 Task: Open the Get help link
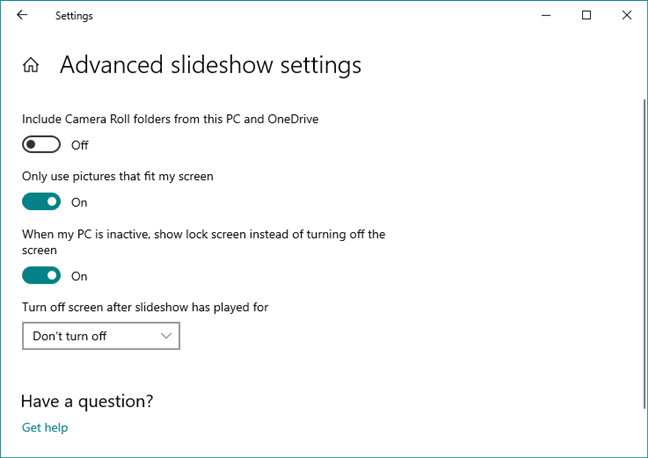(x=45, y=428)
